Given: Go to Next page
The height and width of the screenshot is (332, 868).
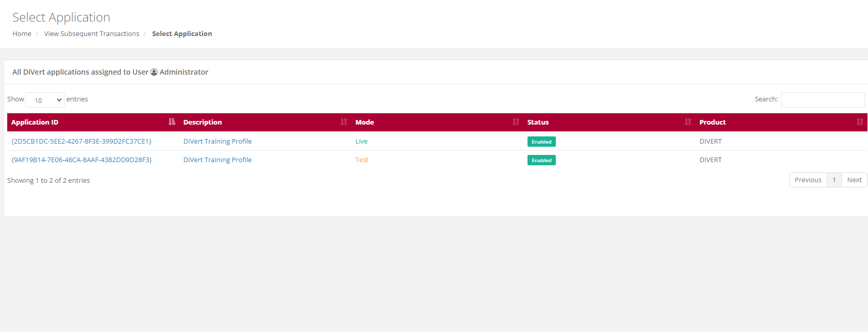Looking at the screenshot, I should [854, 180].
